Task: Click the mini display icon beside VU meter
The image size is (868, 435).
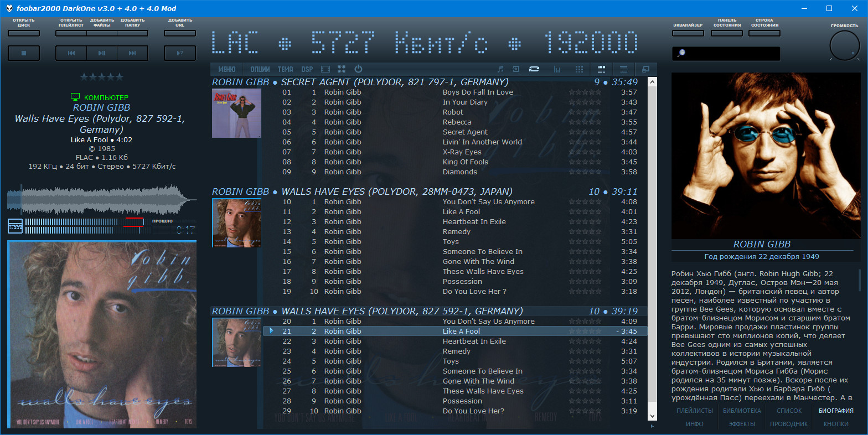Action: click(x=15, y=226)
